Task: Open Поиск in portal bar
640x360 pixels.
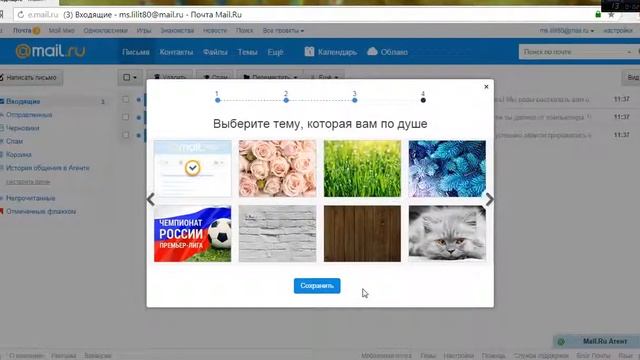Action: pos(244,31)
